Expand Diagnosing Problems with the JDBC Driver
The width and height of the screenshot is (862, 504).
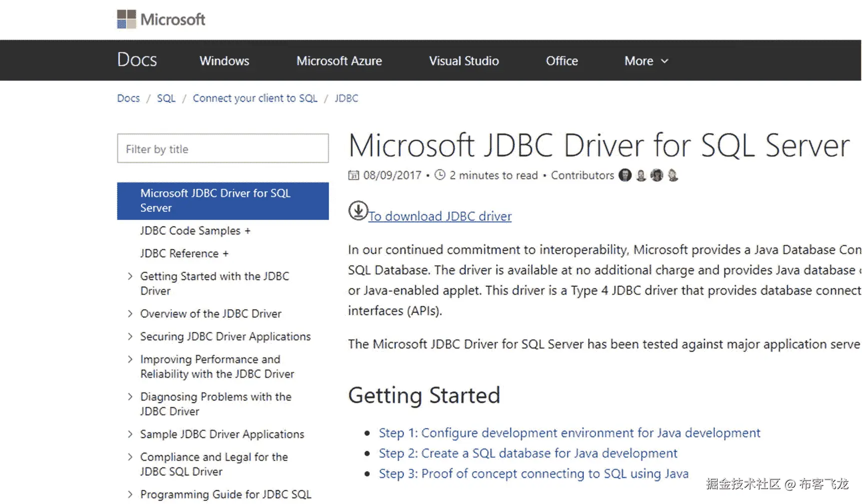130,397
